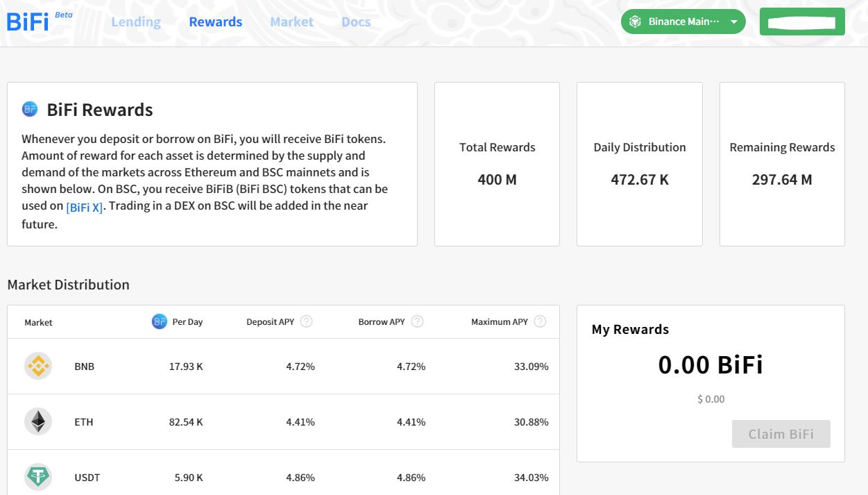
Task: Click USDT maximum APY 34.03%
Action: click(x=531, y=477)
